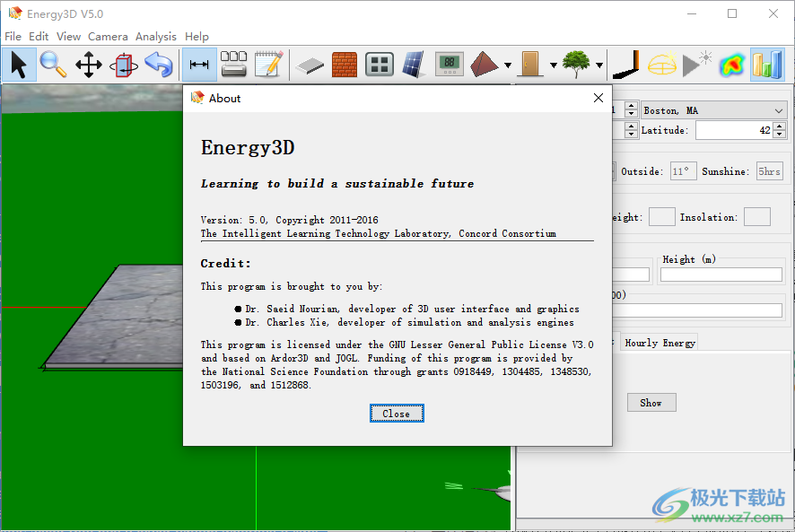Click the printer-style preview icon
Image resolution: width=795 pixels, height=532 pixels.
point(233,65)
